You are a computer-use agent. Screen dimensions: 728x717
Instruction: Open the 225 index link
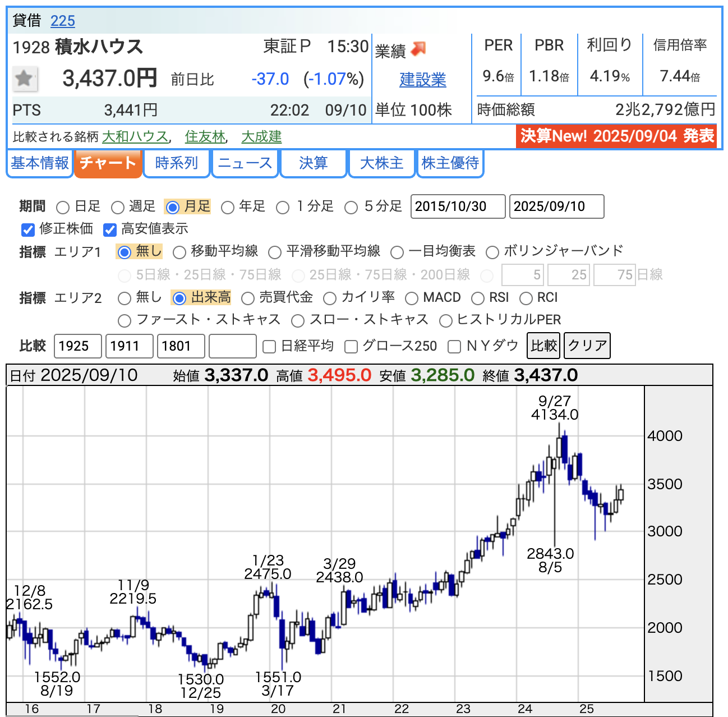pyautogui.click(x=62, y=21)
